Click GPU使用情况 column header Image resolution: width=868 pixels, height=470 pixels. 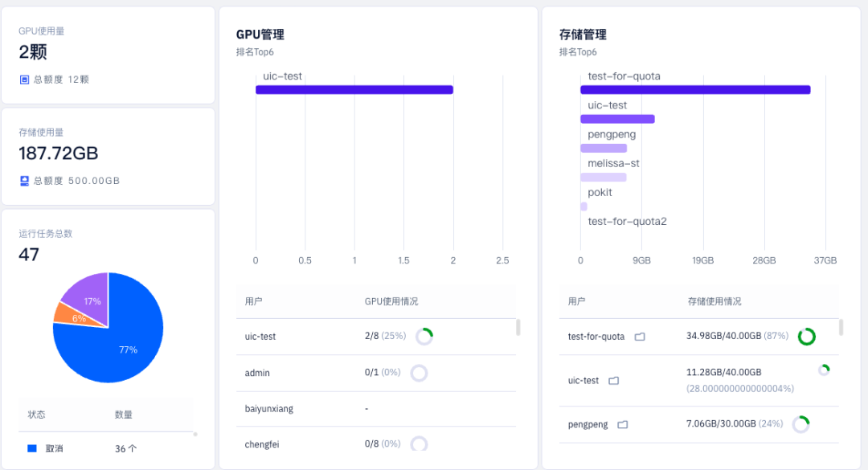391,302
